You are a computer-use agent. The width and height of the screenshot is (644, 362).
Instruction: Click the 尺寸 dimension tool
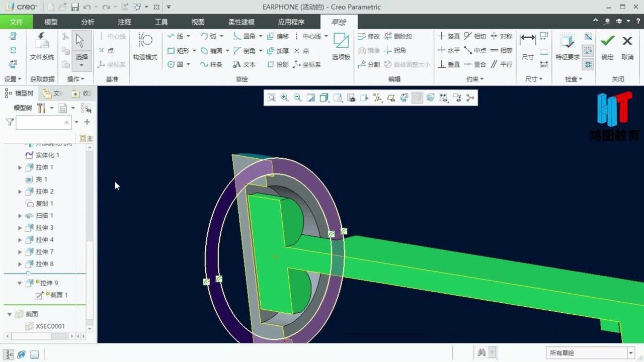528,46
